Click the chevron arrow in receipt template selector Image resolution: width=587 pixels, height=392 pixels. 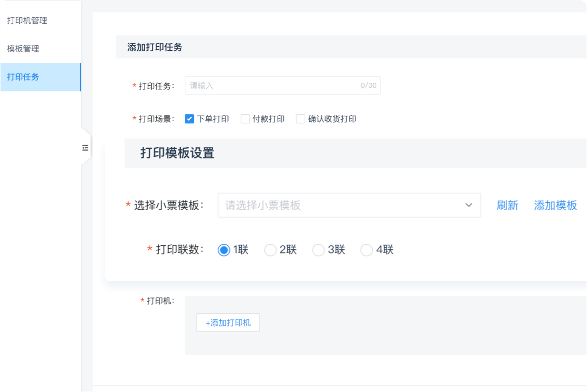tap(468, 205)
